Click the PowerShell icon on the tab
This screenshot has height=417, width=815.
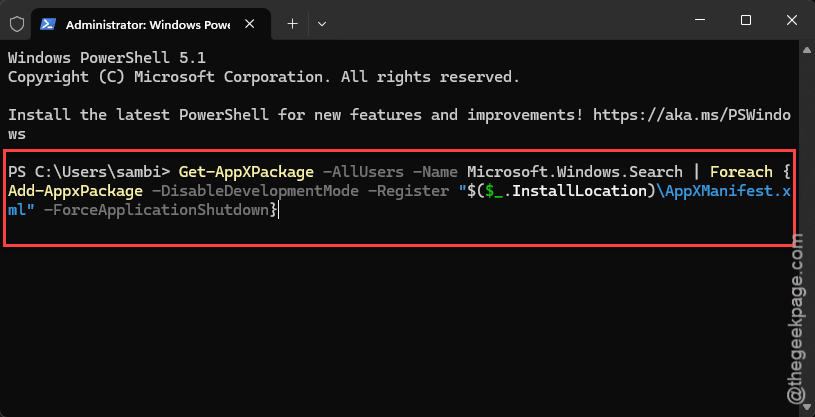tap(48, 24)
